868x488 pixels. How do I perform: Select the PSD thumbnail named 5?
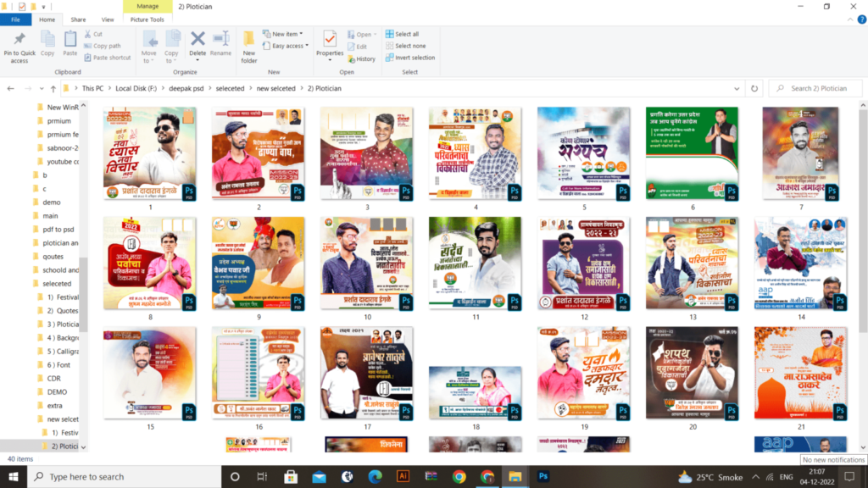point(583,153)
